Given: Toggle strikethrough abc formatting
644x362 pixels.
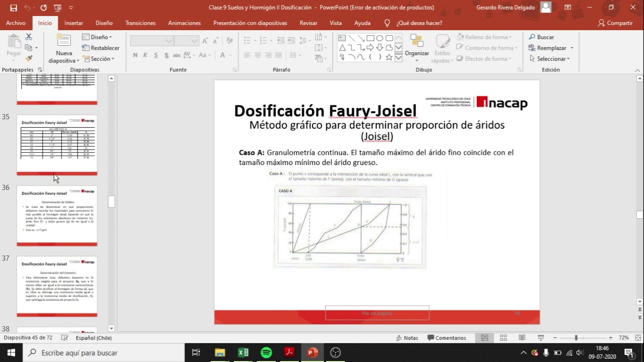Looking at the screenshot, I should point(177,55).
